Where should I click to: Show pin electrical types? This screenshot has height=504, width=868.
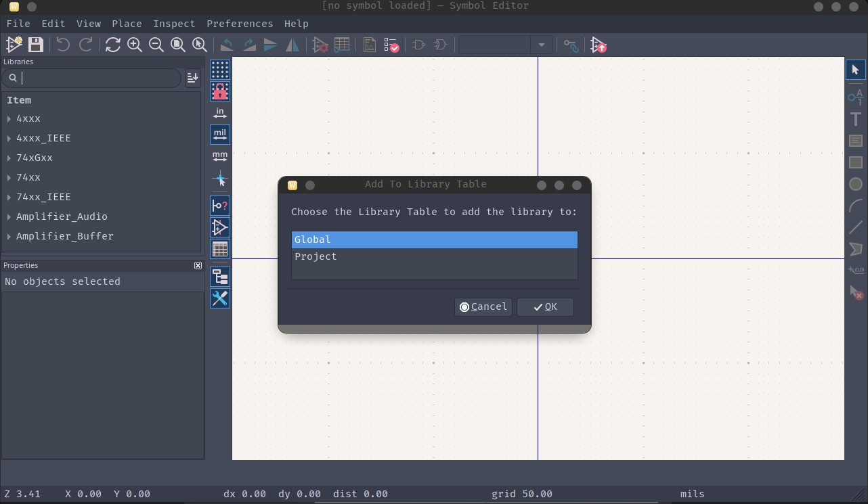pos(219,206)
